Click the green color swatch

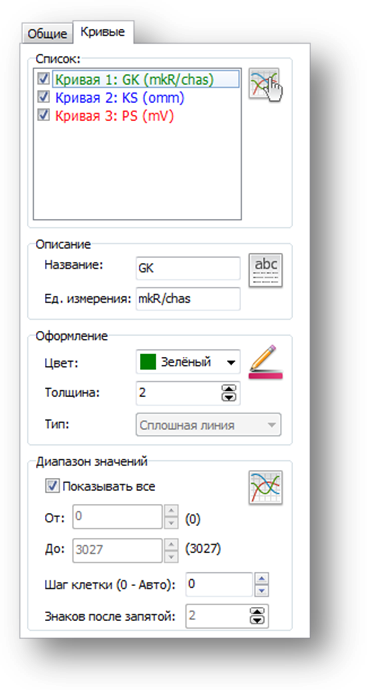(148, 363)
